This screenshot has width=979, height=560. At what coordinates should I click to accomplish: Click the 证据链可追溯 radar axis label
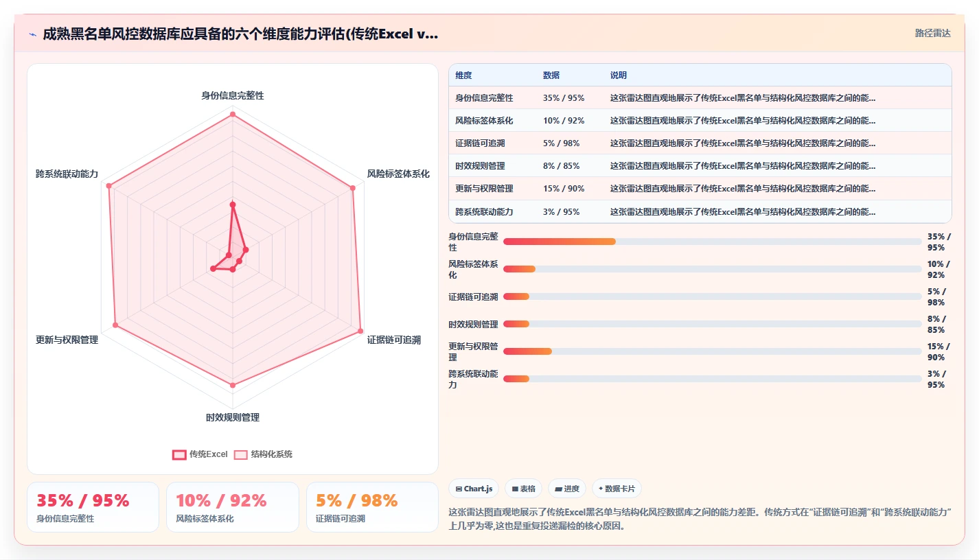click(x=394, y=340)
